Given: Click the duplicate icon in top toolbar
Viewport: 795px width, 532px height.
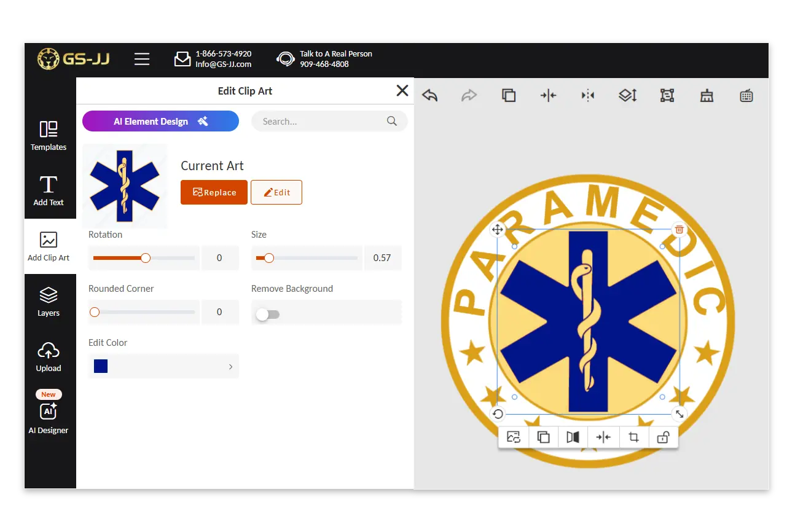Looking at the screenshot, I should point(509,95).
